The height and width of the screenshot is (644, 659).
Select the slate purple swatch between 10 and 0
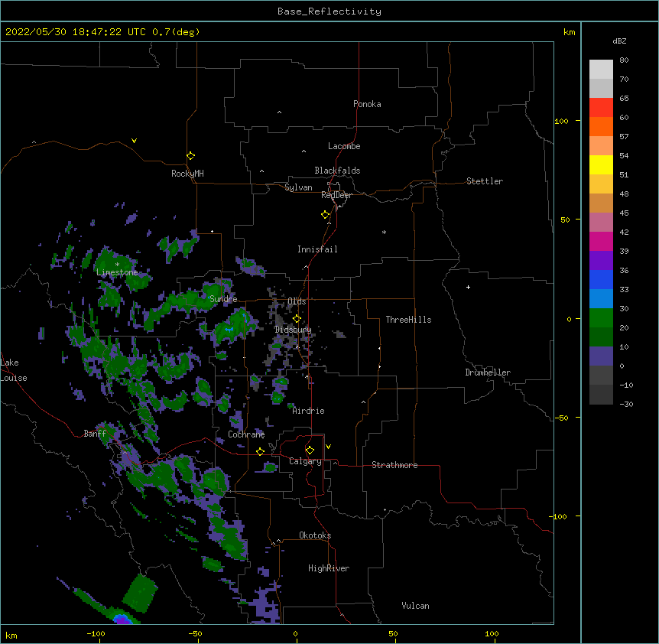click(601, 356)
